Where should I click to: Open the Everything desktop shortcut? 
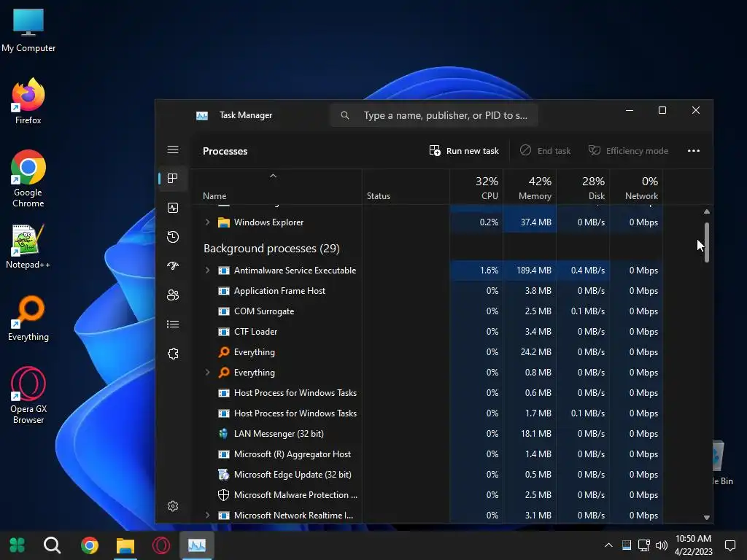click(28, 319)
